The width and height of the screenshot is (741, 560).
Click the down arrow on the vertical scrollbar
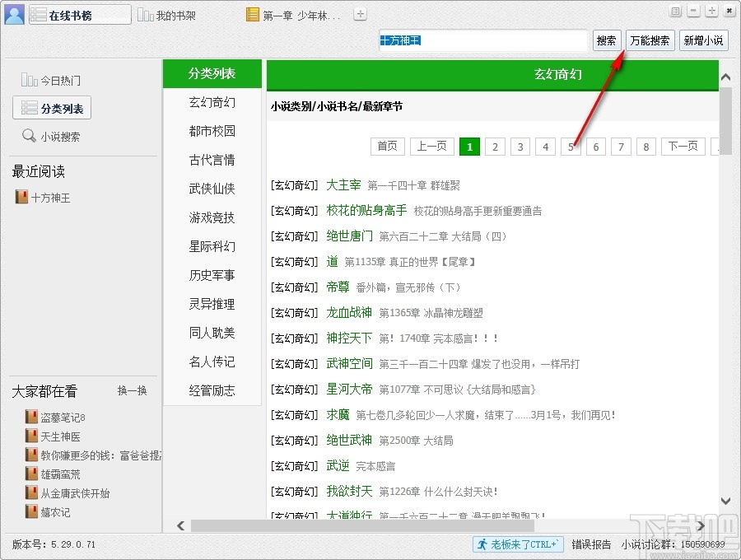click(725, 501)
